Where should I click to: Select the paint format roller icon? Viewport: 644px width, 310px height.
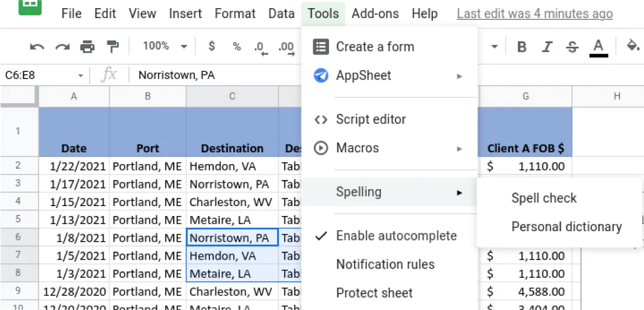(x=112, y=47)
